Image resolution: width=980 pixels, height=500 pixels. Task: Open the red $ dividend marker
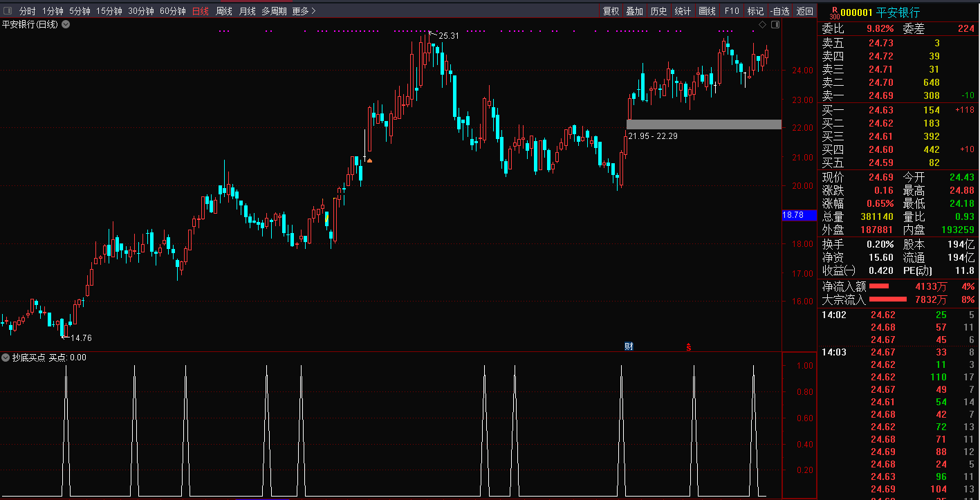point(689,347)
